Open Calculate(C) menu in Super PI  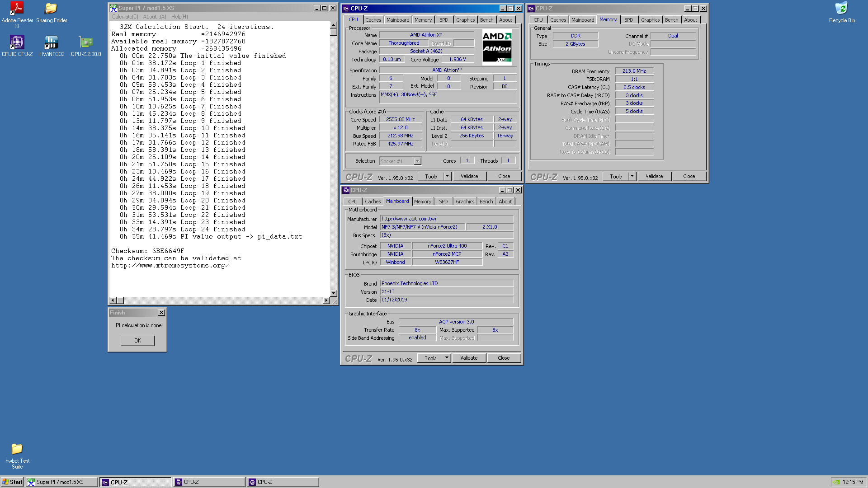point(125,17)
